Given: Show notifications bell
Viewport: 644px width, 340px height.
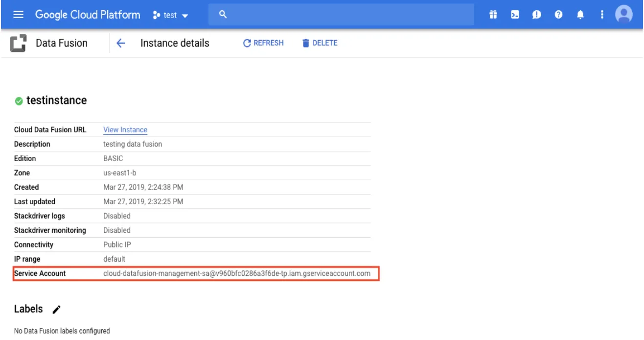Looking at the screenshot, I should point(580,15).
